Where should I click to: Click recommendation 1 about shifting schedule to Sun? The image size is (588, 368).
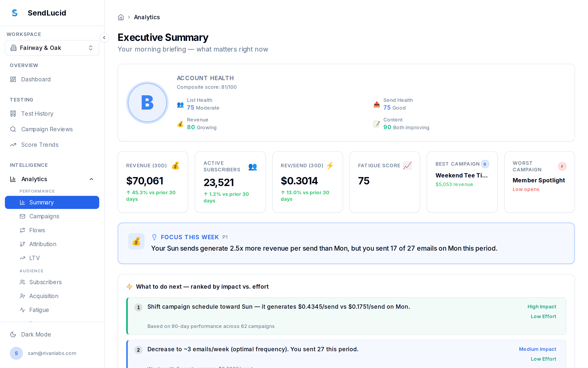point(346,316)
